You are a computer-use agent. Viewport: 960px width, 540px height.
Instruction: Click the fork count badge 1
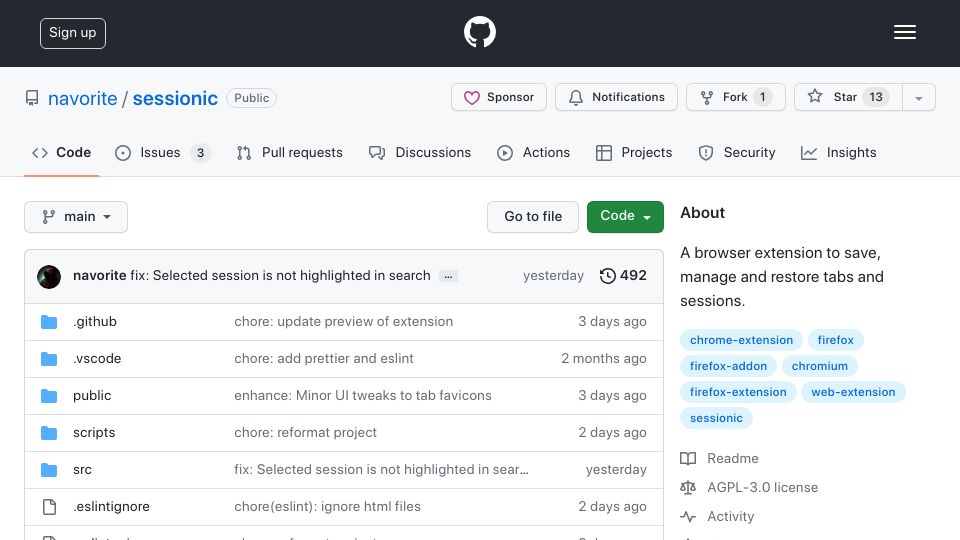pos(762,97)
